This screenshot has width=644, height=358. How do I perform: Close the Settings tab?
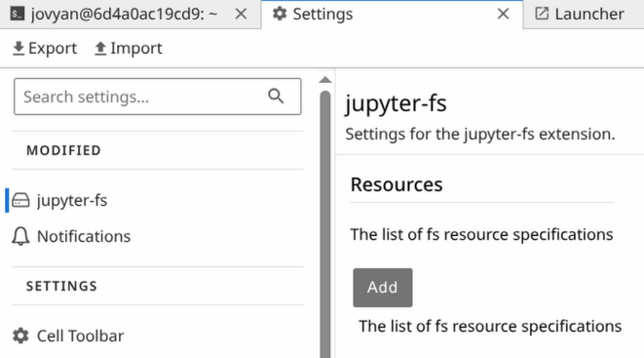[503, 14]
